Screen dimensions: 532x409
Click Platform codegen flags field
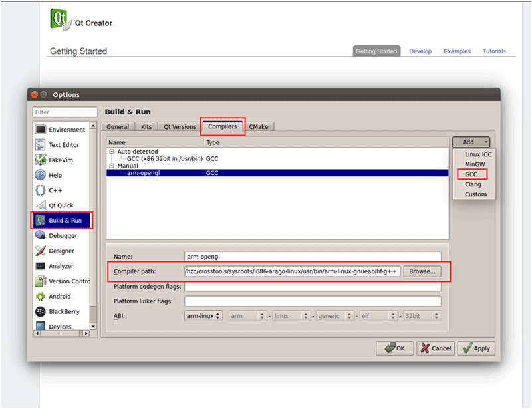pyautogui.click(x=313, y=287)
